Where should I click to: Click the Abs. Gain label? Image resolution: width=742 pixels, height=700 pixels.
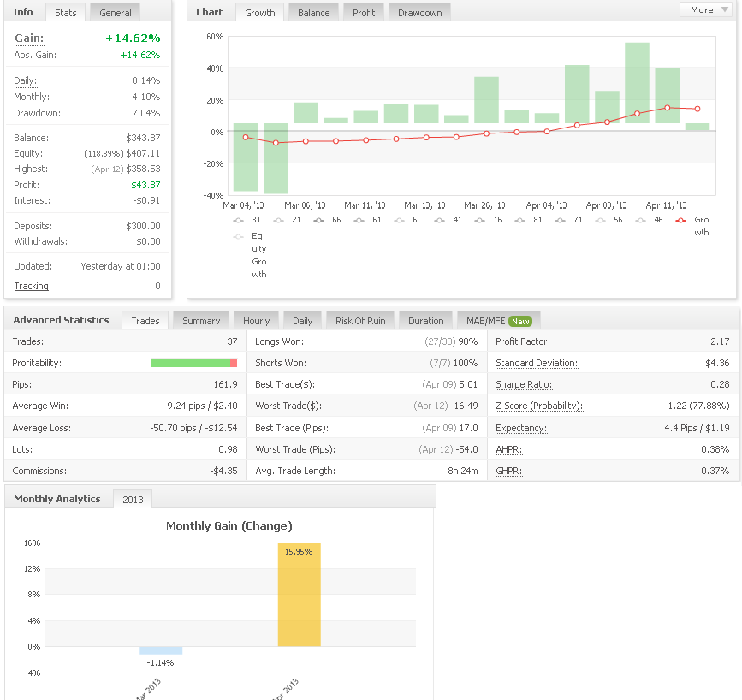click(35, 55)
